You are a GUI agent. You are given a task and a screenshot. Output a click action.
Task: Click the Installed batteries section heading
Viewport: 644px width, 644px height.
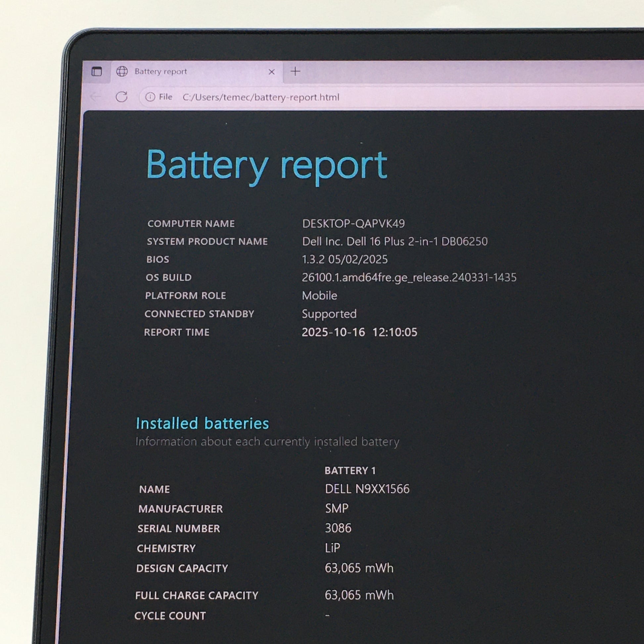click(202, 423)
